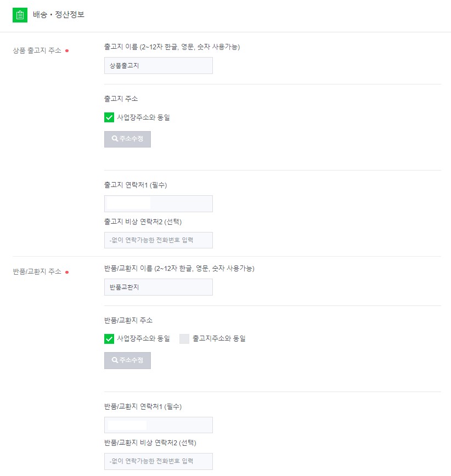The height and width of the screenshot is (476, 451).
Task: Click 주소수정 for the shipping origin address
Action: pyautogui.click(x=127, y=139)
